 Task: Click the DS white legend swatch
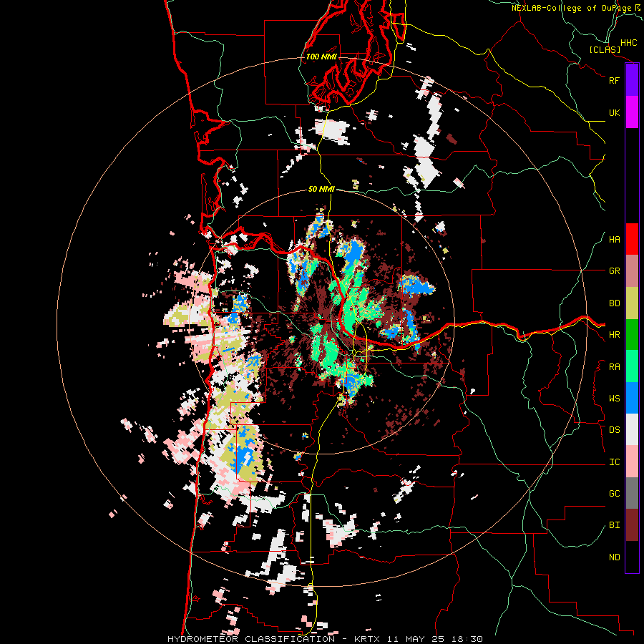coord(632,429)
